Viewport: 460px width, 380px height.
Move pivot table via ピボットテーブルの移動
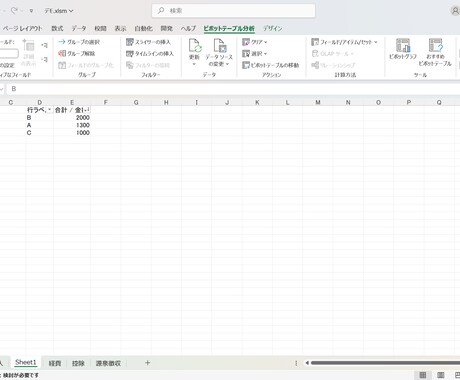[271, 65]
